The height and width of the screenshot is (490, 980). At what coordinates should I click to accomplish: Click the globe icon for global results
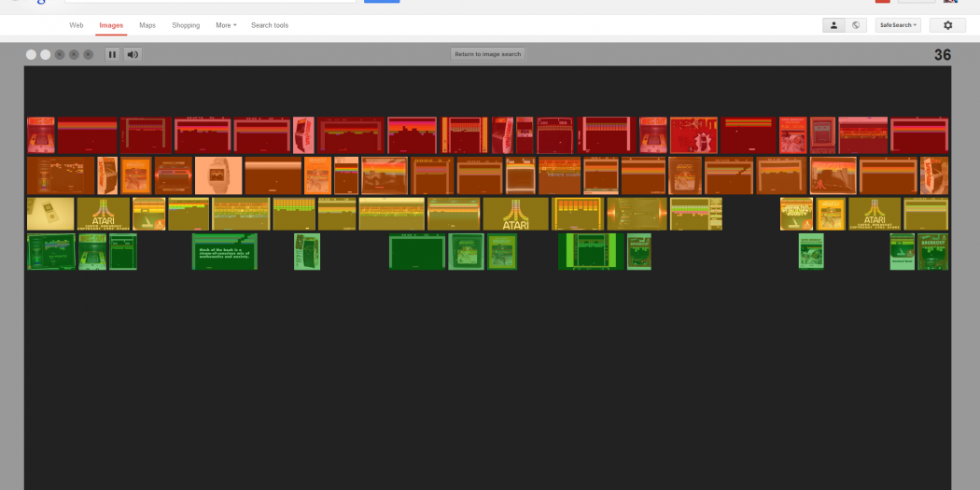click(x=856, y=25)
